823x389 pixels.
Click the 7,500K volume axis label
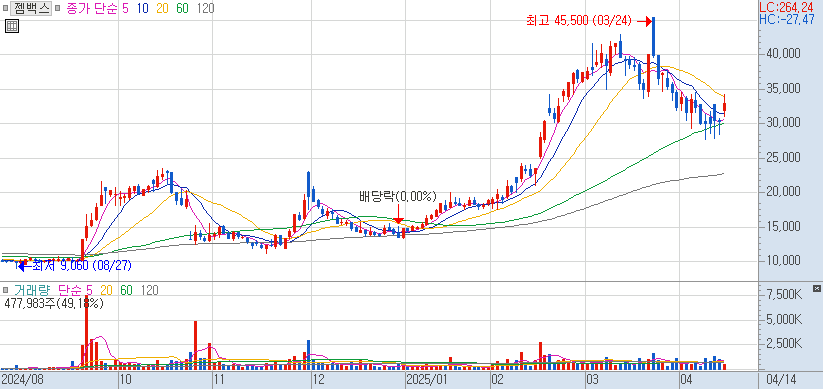tap(785, 295)
